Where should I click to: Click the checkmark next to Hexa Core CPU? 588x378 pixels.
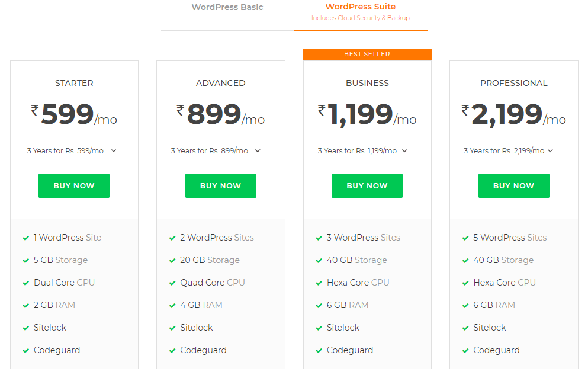[x=319, y=282]
